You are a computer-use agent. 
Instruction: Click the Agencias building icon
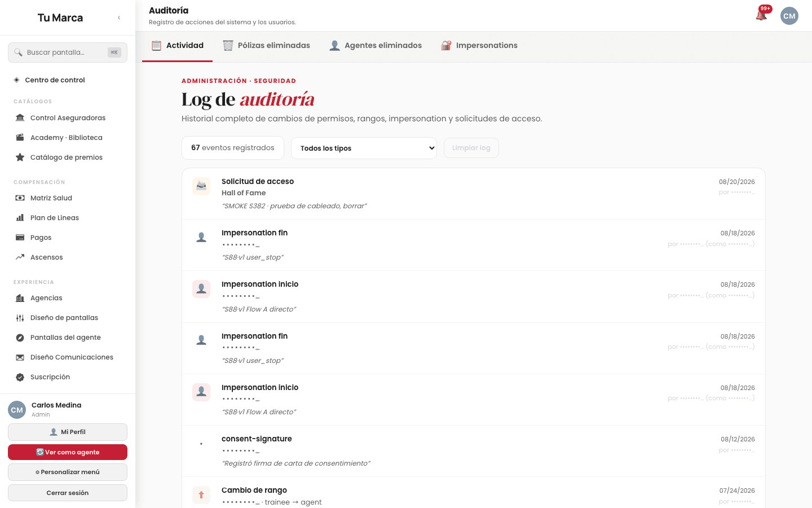(x=20, y=298)
